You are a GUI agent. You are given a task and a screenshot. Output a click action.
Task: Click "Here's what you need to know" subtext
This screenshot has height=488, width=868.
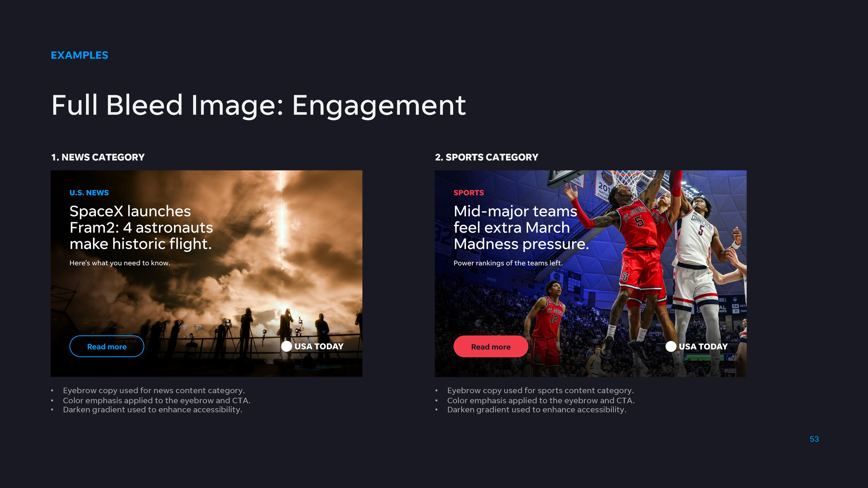119,263
